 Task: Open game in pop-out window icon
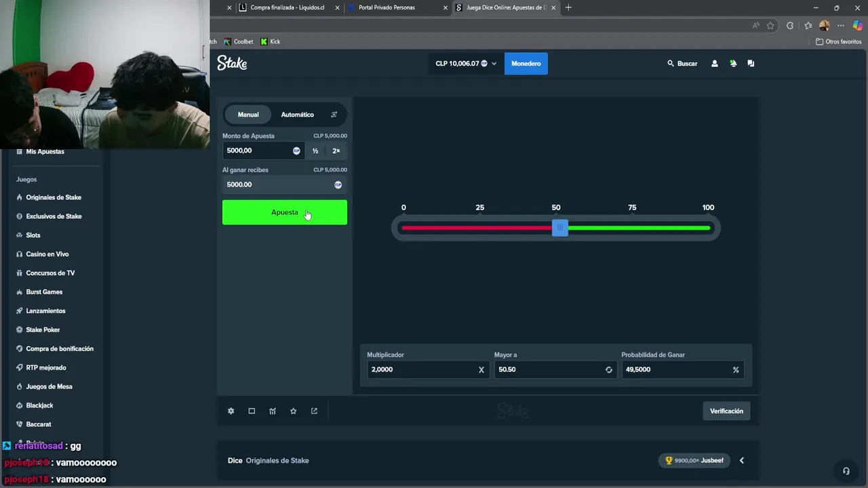pos(314,411)
